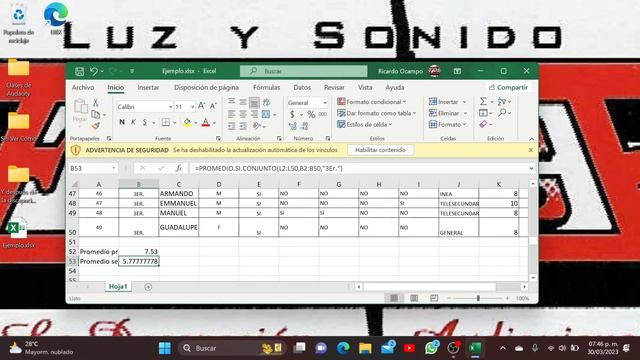Decrease font size with small A
This screenshot has height=360, width=640.
point(213,106)
